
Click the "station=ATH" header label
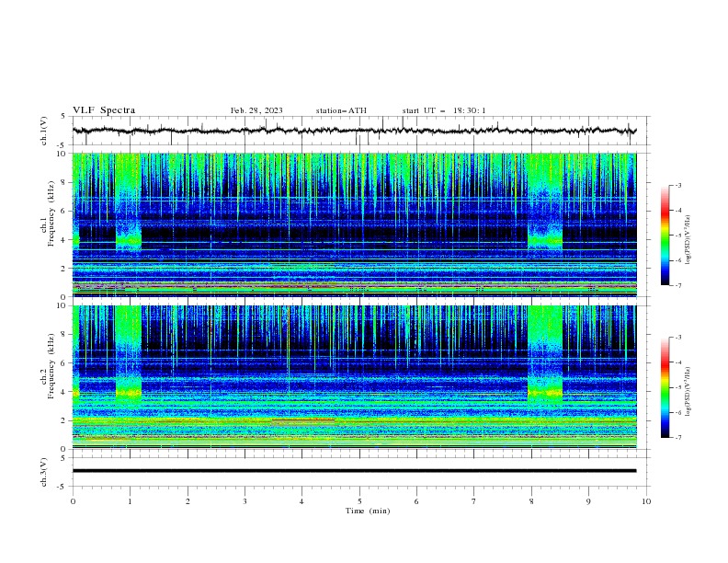341,110
